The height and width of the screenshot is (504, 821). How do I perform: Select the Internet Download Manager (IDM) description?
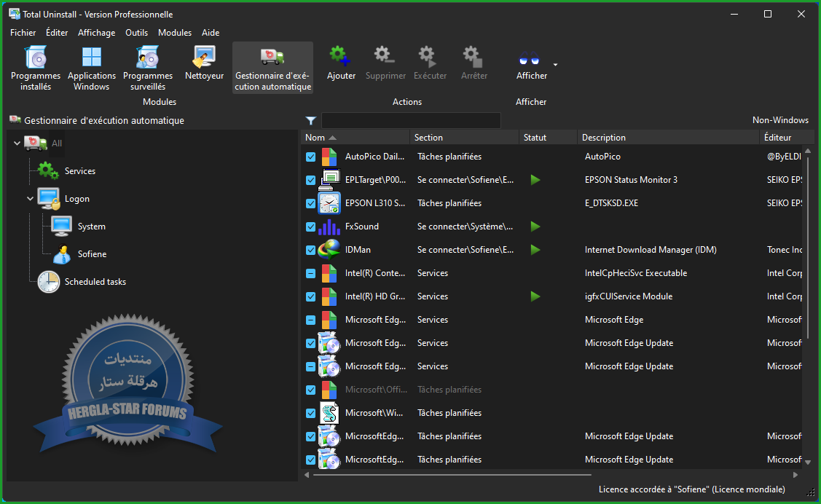(651, 250)
